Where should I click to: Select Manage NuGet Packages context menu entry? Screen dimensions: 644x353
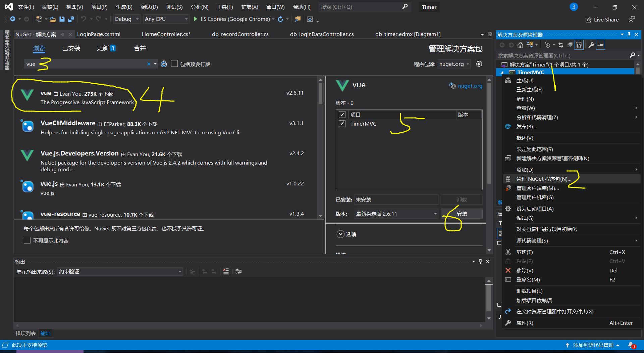[572, 179]
